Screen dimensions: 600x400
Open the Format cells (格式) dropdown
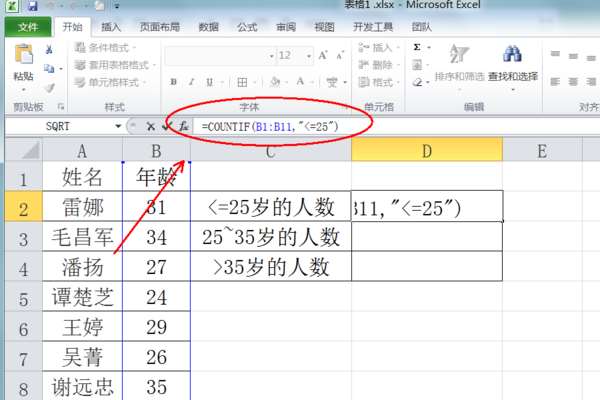pyautogui.click(x=379, y=82)
